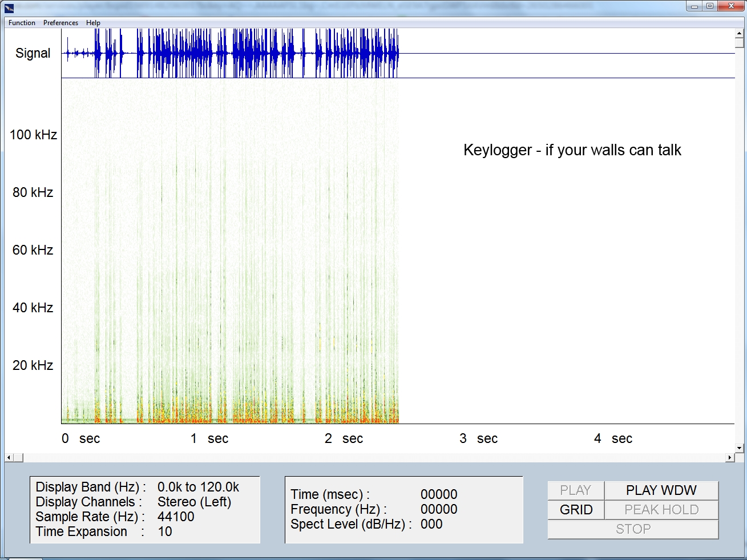Minimize the spectrogram window
This screenshot has width=747, height=560.
[x=694, y=6]
